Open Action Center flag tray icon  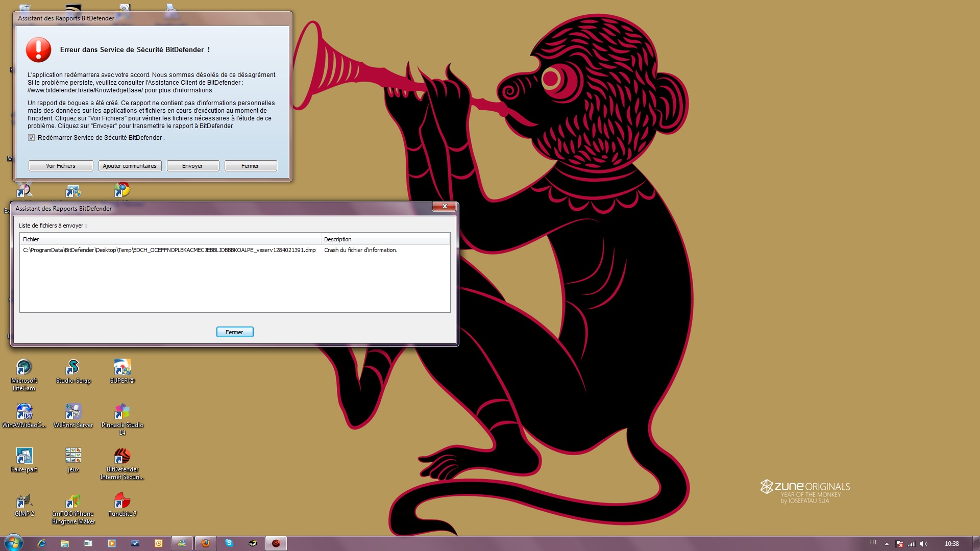tap(899, 544)
